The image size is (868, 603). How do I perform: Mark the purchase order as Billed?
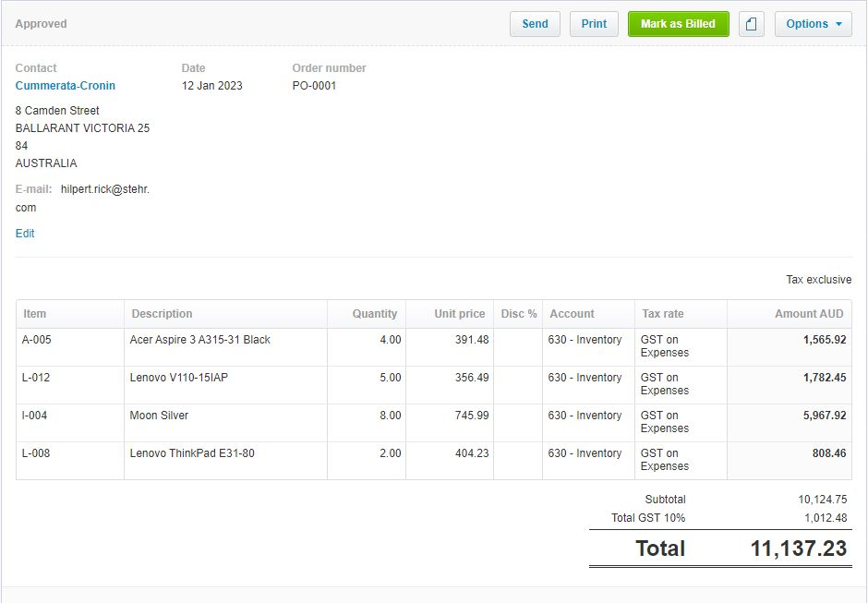[678, 24]
